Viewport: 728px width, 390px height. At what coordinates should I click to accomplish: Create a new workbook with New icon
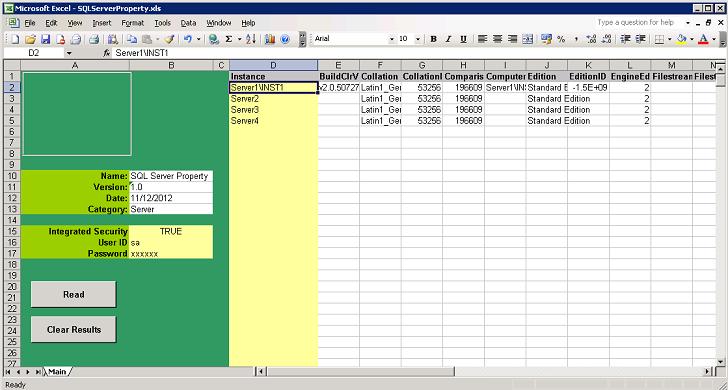tap(15, 39)
